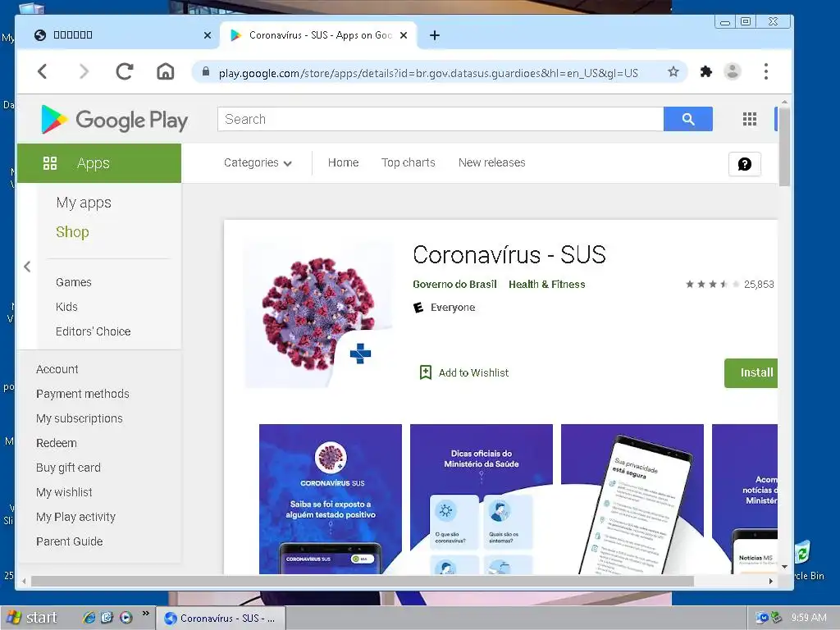Click the horizontal scrollbar thumb at bottom

tap(362, 581)
